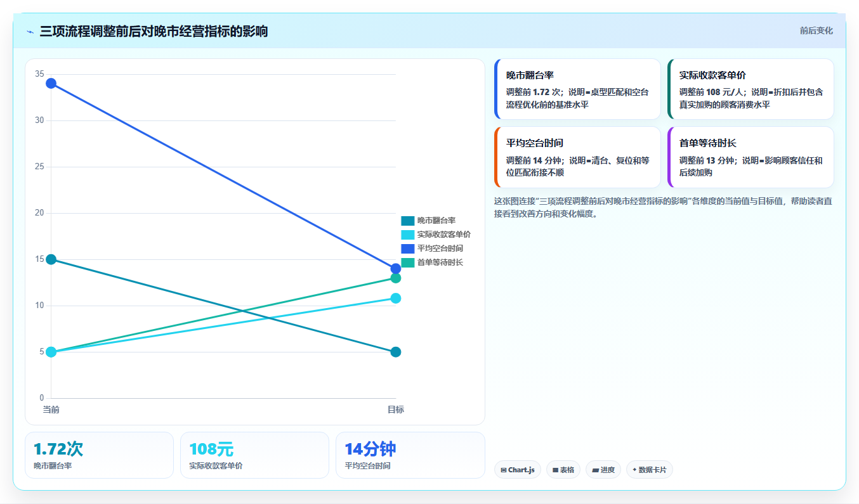Click the 实际收款客单价 point at 目标
The width and height of the screenshot is (859, 504).
point(396,299)
